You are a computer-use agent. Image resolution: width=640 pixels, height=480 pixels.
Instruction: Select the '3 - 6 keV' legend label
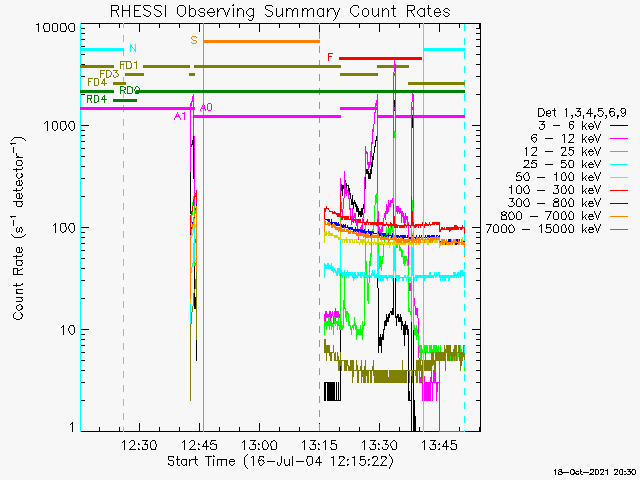(571, 125)
